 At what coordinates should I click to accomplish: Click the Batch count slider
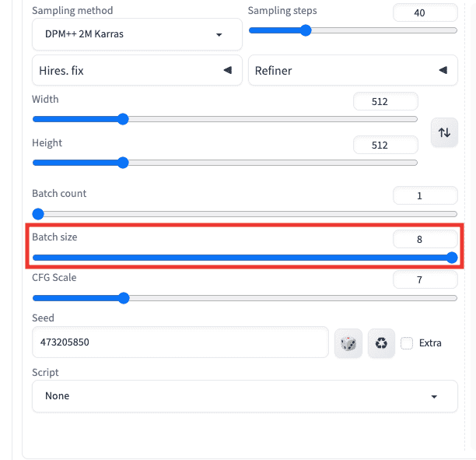click(x=244, y=214)
